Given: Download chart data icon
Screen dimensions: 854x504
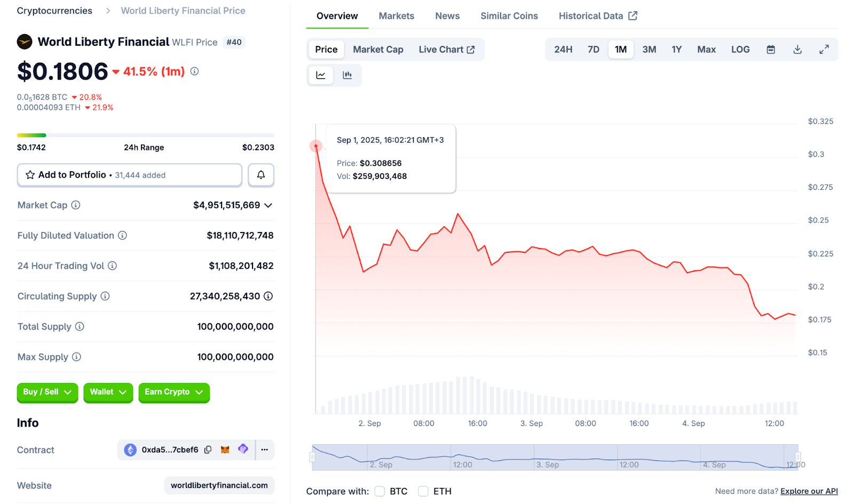Looking at the screenshot, I should (797, 50).
